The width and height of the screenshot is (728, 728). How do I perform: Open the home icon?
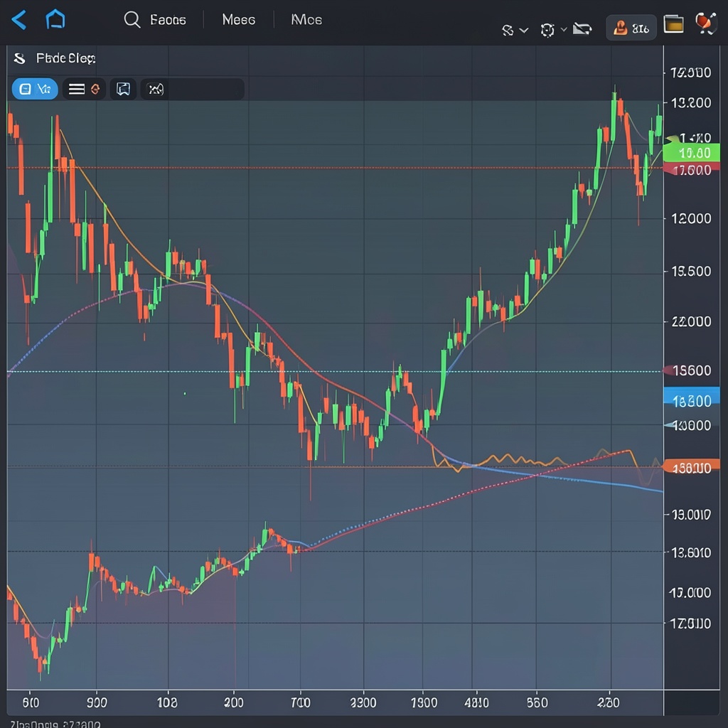point(55,19)
